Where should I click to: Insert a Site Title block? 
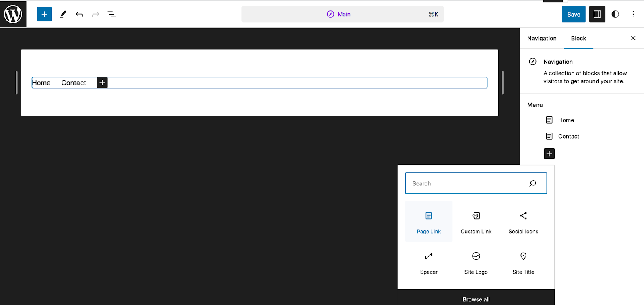click(523, 262)
